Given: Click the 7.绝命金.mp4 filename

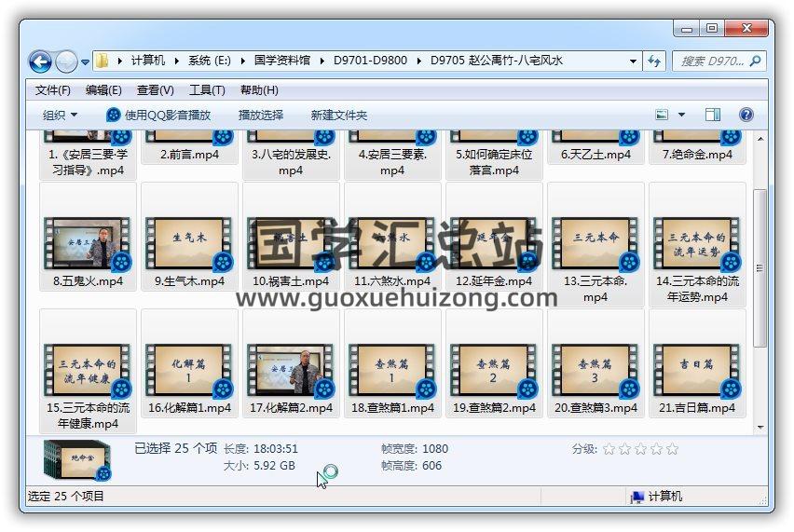Looking at the screenshot, I should [697, 155].
